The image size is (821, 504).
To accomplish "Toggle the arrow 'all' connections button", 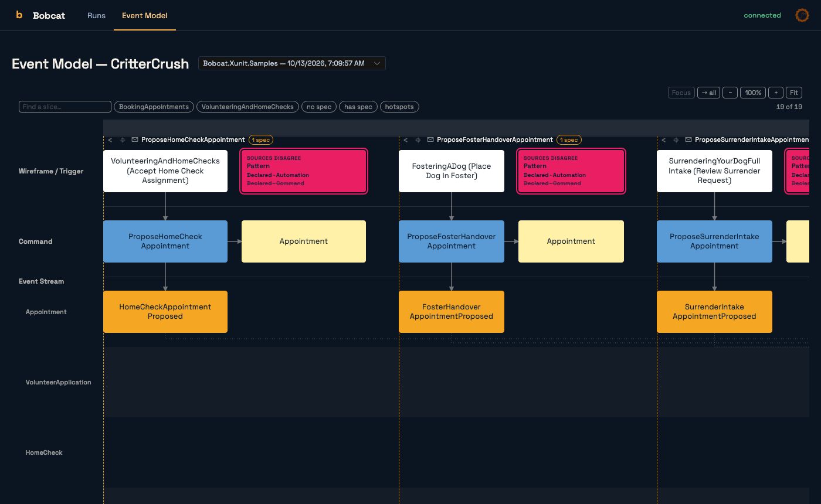I will click(x=709, y=93).
